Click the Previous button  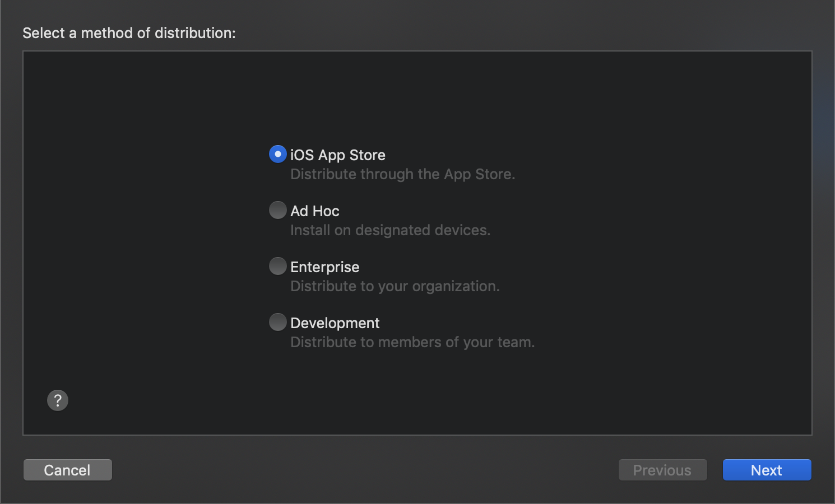pos(662,470)
